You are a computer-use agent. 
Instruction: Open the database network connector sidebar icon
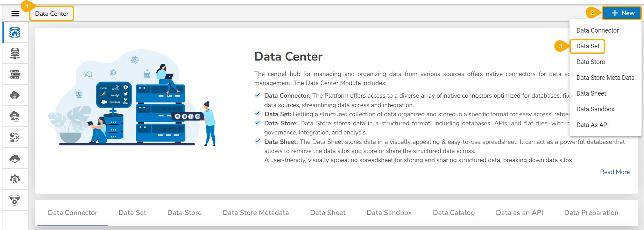click(15, 53)
